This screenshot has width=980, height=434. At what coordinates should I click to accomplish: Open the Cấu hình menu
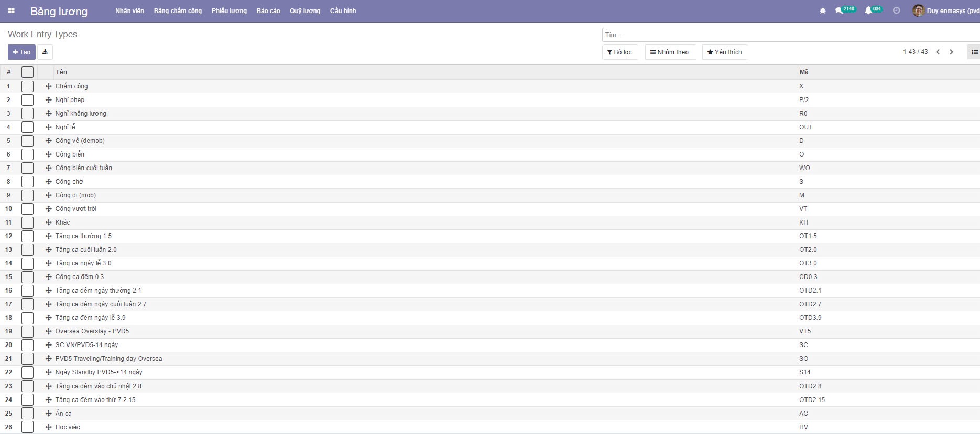coord(343,11)
